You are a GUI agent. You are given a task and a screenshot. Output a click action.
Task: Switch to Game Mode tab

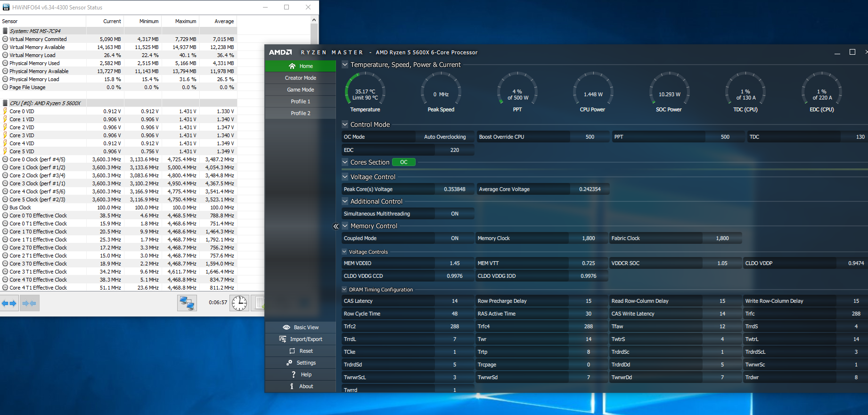point(301,90)
